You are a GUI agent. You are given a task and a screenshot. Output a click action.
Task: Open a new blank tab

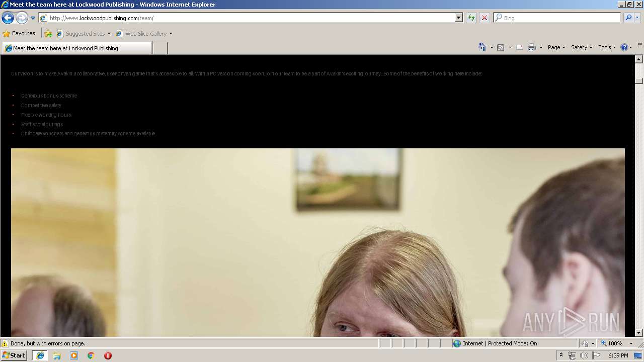160,48
